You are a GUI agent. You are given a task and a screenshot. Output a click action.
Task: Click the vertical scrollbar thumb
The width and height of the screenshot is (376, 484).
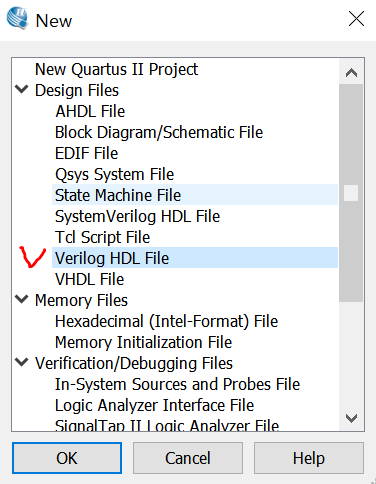point(351,193)
